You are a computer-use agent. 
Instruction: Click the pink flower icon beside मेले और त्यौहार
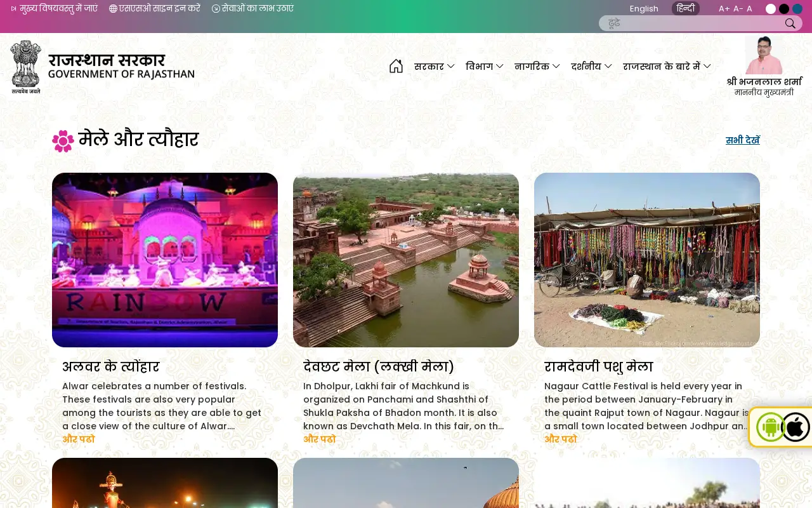(63, 141)
